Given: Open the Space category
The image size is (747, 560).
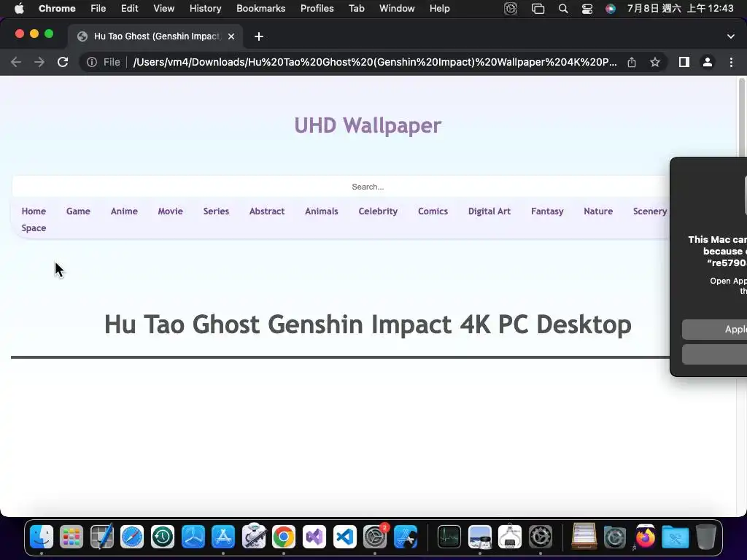Looking at the screenshot, I should pos(34,228).
